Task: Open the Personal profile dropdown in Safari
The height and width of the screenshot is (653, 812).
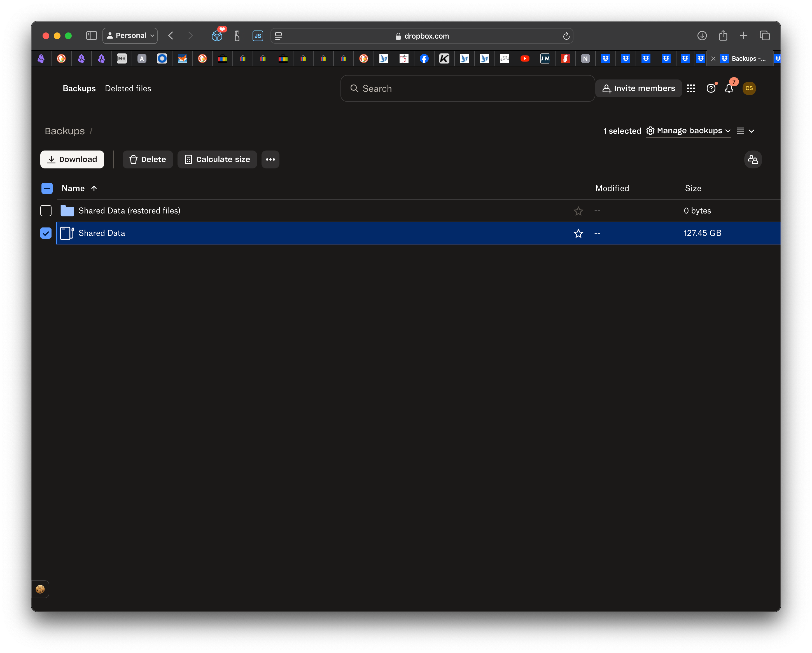Action: point(130,36)
